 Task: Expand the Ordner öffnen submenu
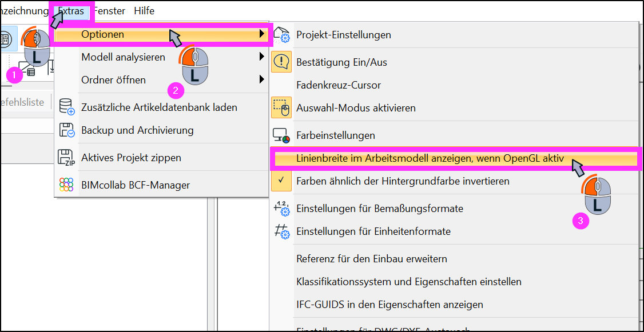[x=161, y=79]
